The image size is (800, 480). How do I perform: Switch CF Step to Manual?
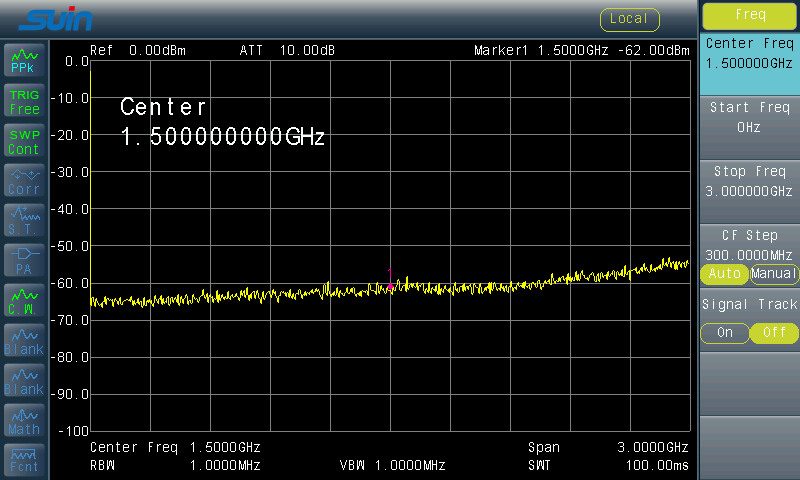coord(774,273)
